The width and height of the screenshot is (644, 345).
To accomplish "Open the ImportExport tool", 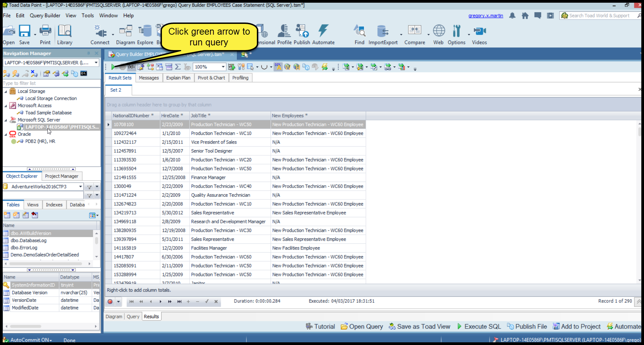I will coord(383,34).
